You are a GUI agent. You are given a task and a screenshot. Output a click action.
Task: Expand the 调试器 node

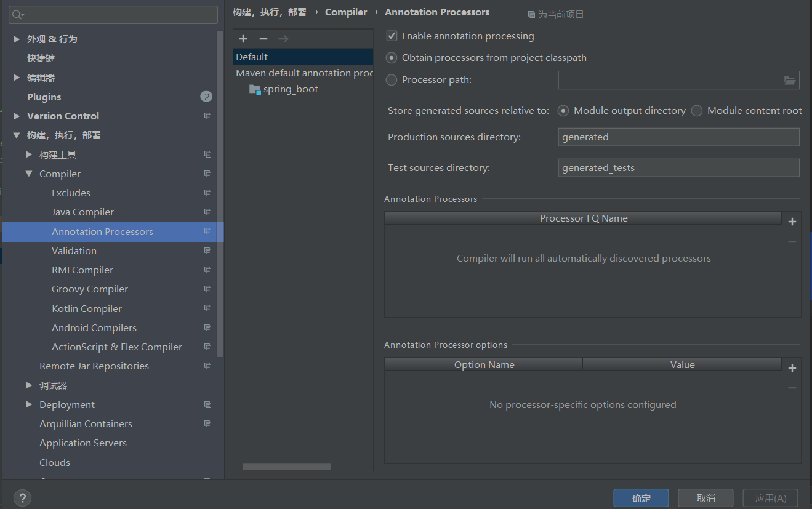pyautogui.click(x=29, y=385)
